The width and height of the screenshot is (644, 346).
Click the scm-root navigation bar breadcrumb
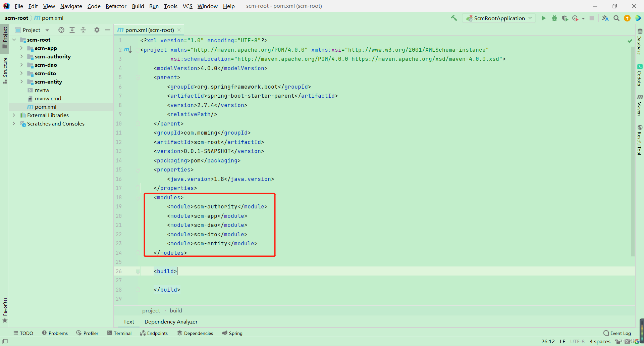coord(16,18)
